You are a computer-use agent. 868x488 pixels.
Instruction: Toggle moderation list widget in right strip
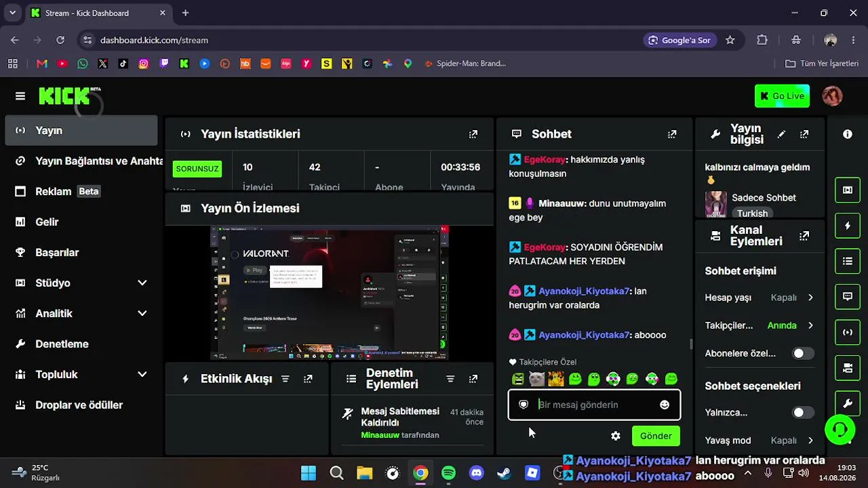[x=848, y=261]
